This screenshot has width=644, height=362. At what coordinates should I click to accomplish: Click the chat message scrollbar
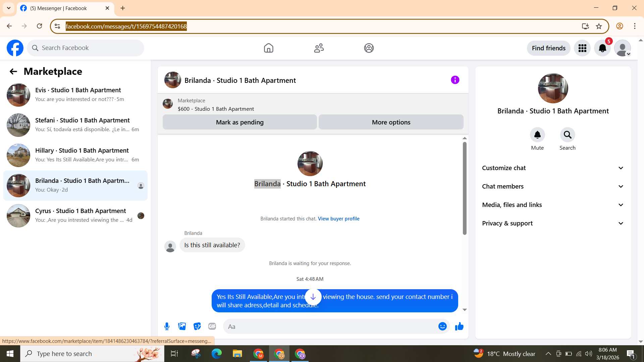click(465, 188)
